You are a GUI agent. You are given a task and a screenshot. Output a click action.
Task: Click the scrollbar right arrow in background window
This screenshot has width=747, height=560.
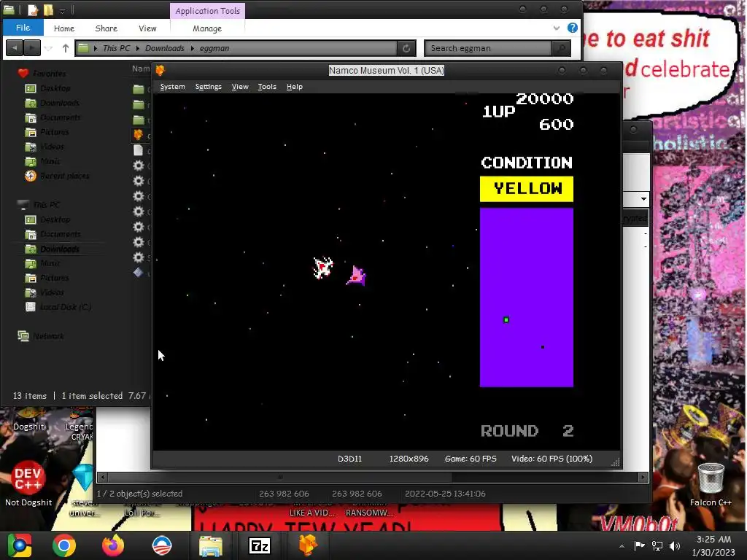point(643,477)
